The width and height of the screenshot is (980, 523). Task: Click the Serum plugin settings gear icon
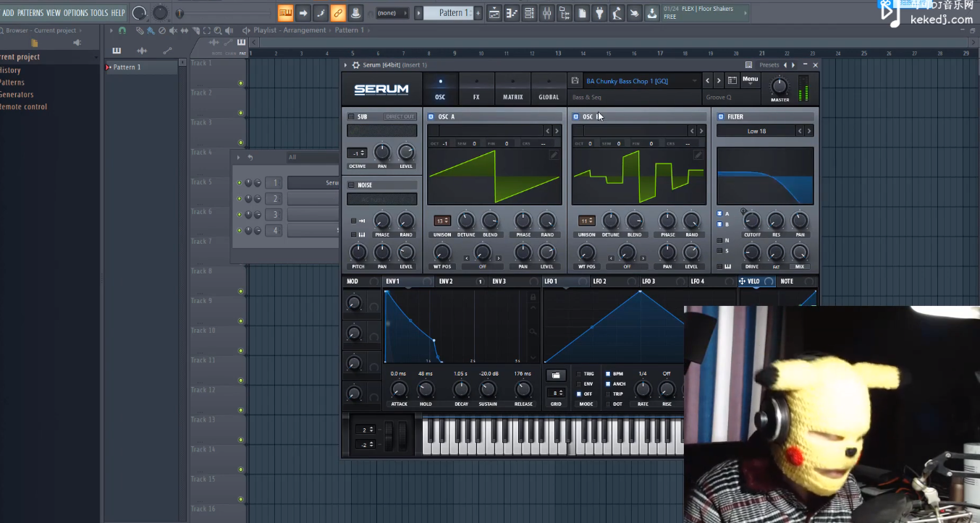355,65
